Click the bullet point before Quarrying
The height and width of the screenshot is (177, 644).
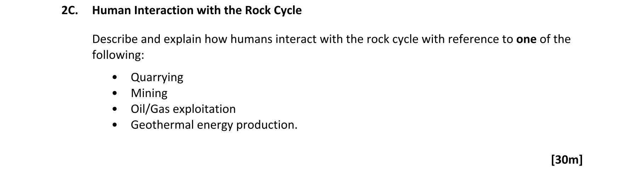tap(114, 77)
